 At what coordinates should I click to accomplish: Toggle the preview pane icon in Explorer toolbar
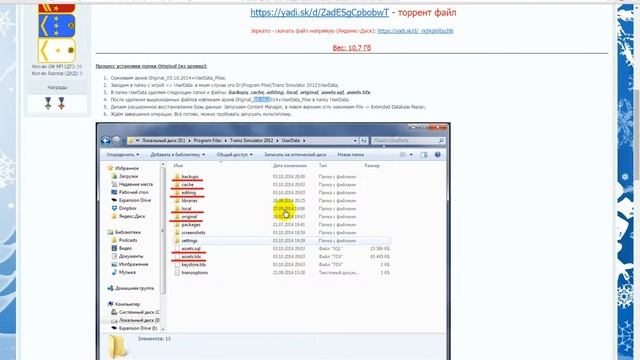tap(424, 155)
